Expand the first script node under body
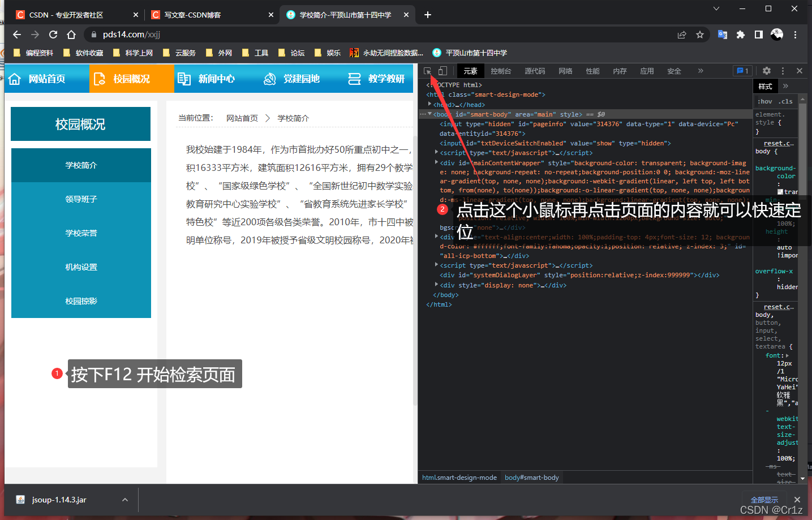The width and height of the screenshot is (812, 520). click(x=436, y=152)
